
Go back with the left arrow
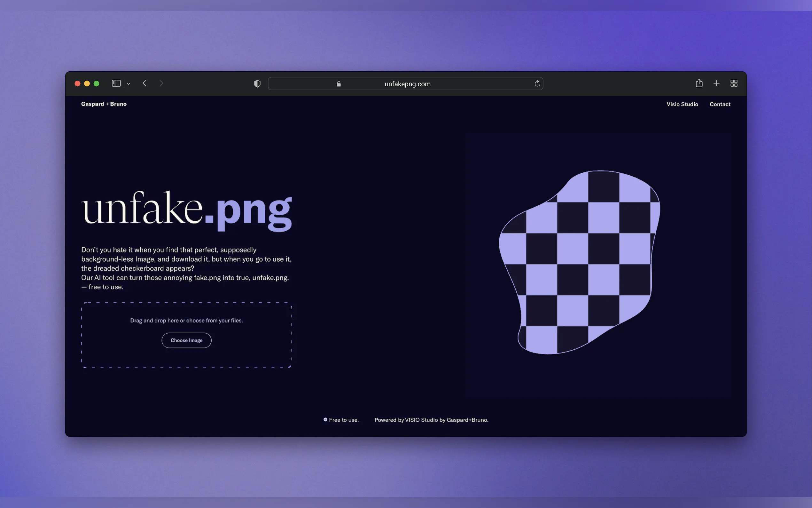tap(145, 83)
